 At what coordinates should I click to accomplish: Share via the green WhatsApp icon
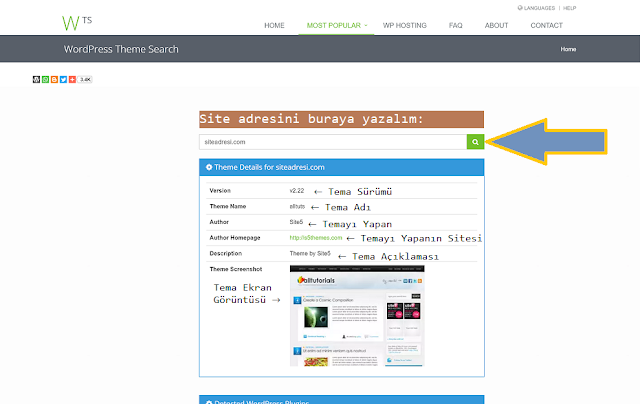[45, 80]
